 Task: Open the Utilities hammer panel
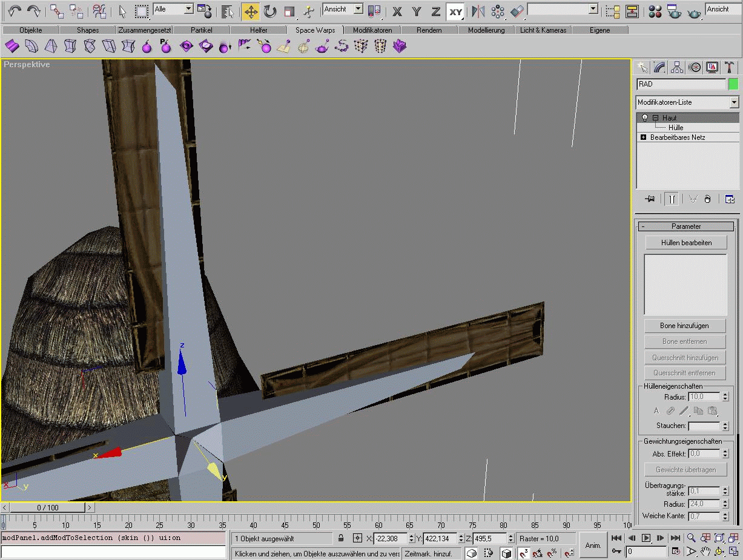(x=730, y=67)
